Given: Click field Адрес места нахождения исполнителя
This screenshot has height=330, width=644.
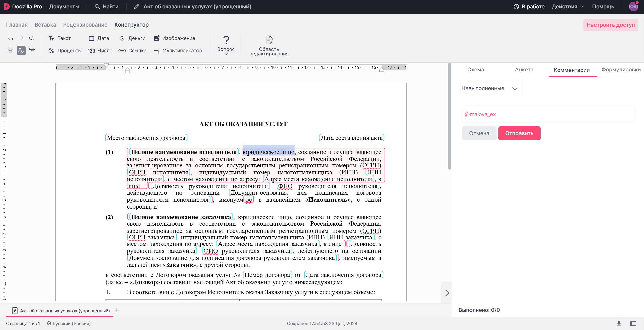Looking at the screenshot, I should point(318,179).
